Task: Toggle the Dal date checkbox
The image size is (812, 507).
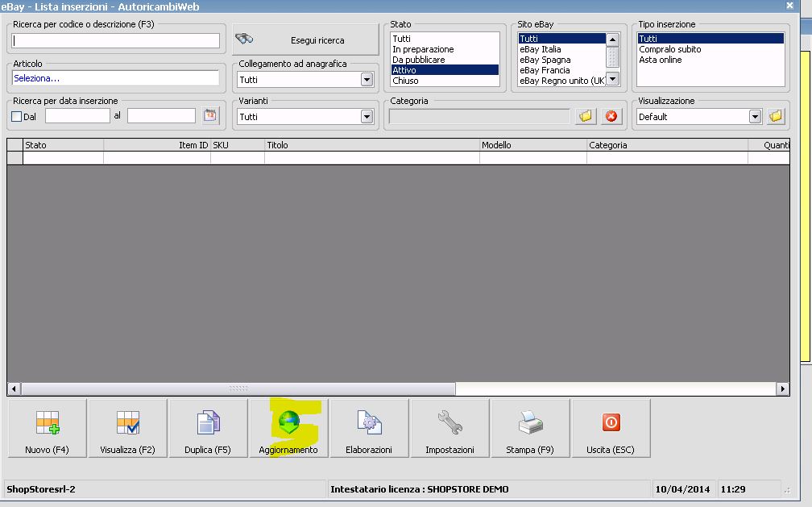Action: [x=17, y=117]
